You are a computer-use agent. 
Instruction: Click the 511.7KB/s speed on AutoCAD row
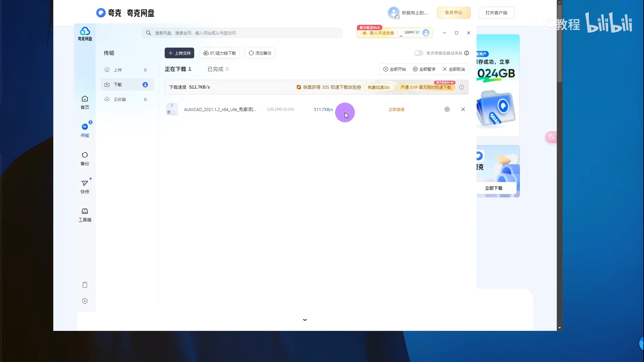[323, 109]
